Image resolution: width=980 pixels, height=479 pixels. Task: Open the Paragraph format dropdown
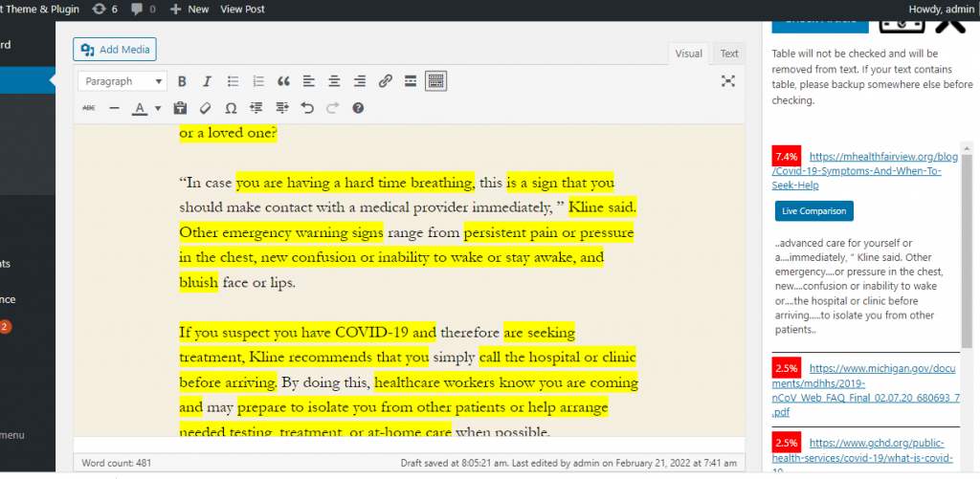point(122,81)
